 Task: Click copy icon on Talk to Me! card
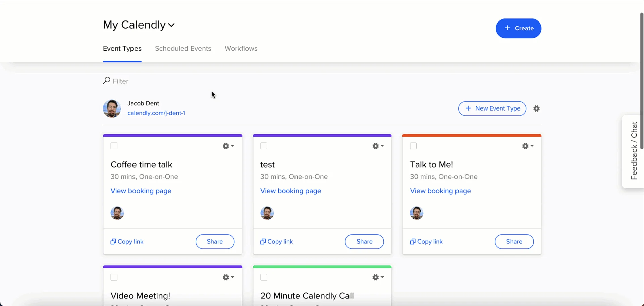pos(413,242)
